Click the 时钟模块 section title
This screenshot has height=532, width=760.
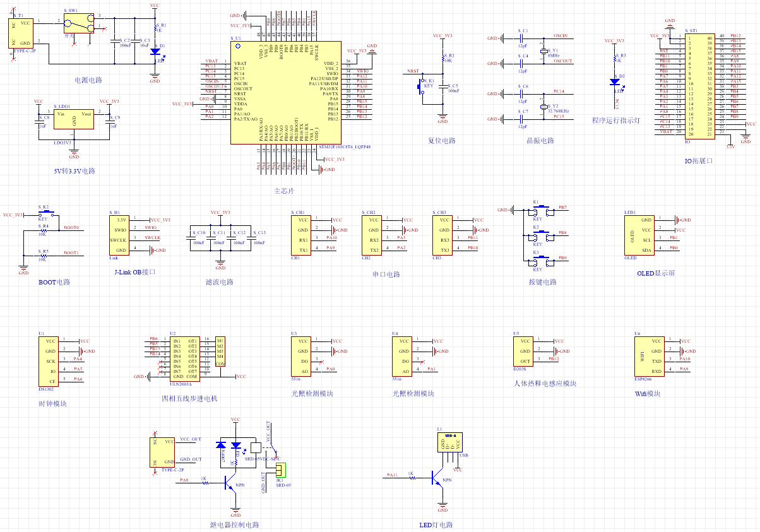(53, 403)
